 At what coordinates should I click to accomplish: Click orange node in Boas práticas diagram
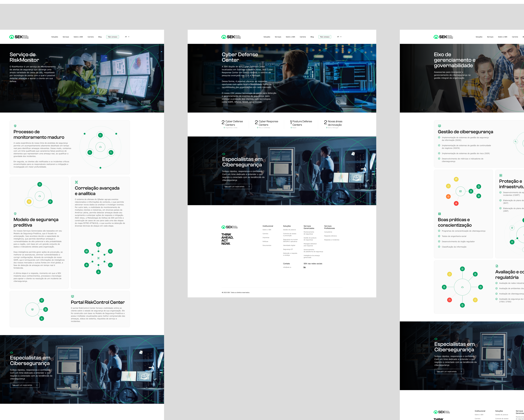pos(448,196)
